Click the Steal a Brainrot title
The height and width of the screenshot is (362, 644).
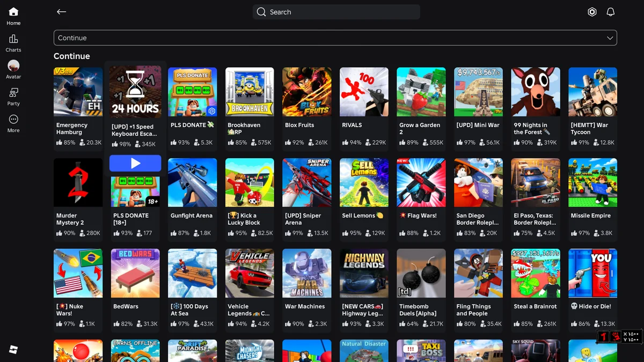(x=535, y=306)
